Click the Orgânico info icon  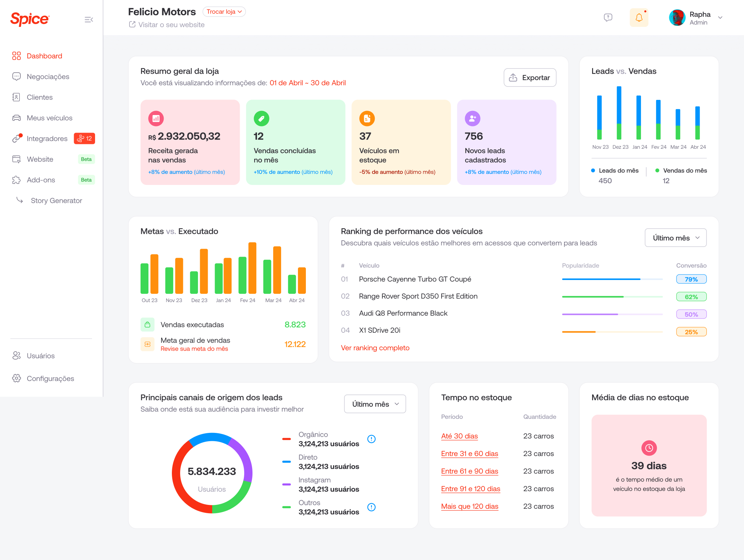[371, 439]
